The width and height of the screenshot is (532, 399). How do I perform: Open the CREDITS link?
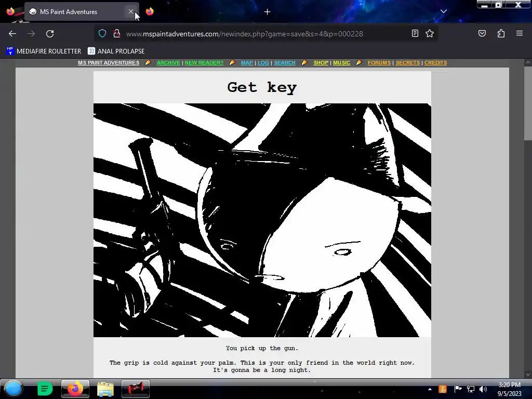436,63
